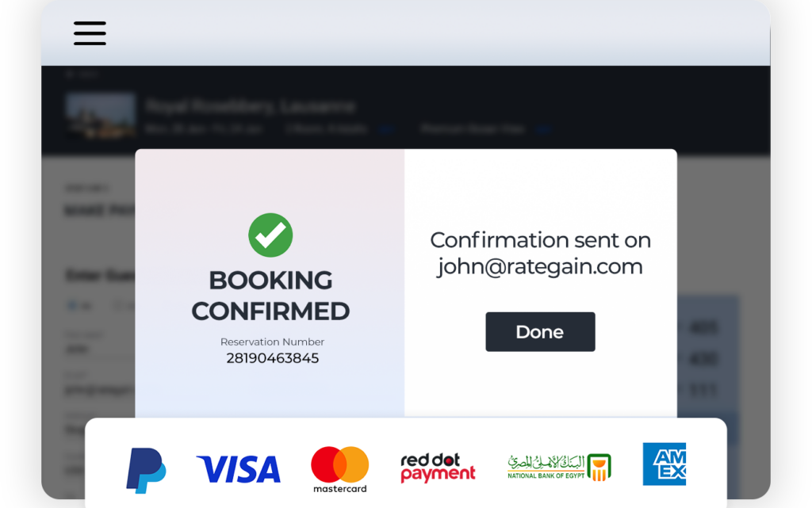Go back using the top-left back link
This screenshot has width=812, height=508.
(82, 74)
